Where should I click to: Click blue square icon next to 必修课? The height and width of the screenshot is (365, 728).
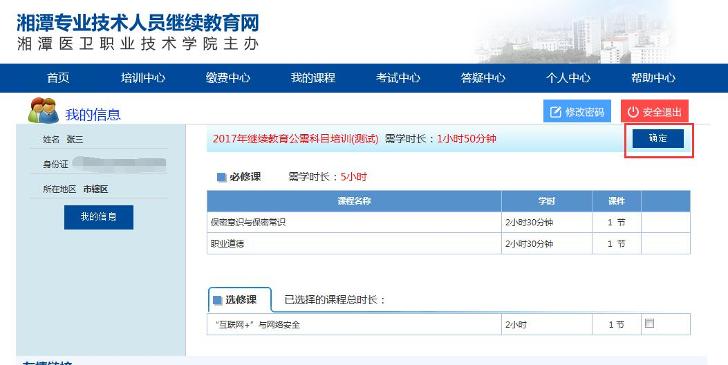click(222, 177)
